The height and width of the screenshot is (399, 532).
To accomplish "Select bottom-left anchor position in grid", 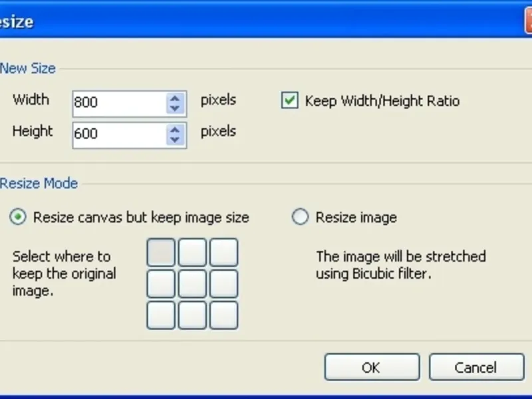I will (x=161, y=315).
